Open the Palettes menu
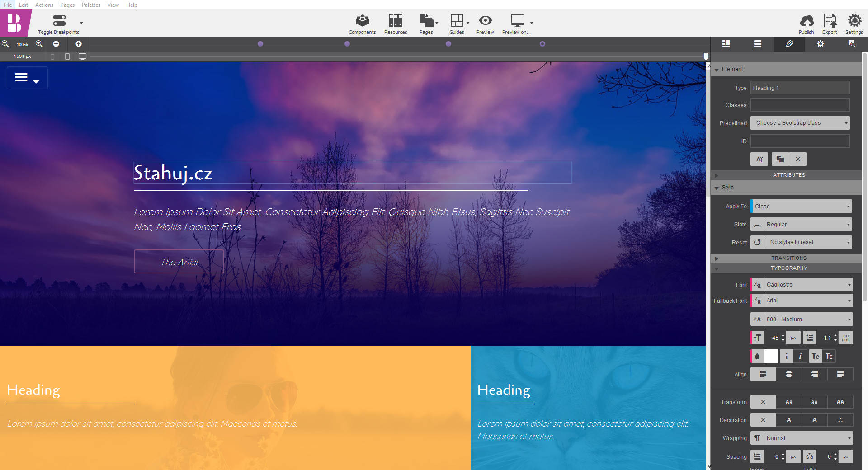The height and width of the screenshot is (470, 868). point(91,5)
